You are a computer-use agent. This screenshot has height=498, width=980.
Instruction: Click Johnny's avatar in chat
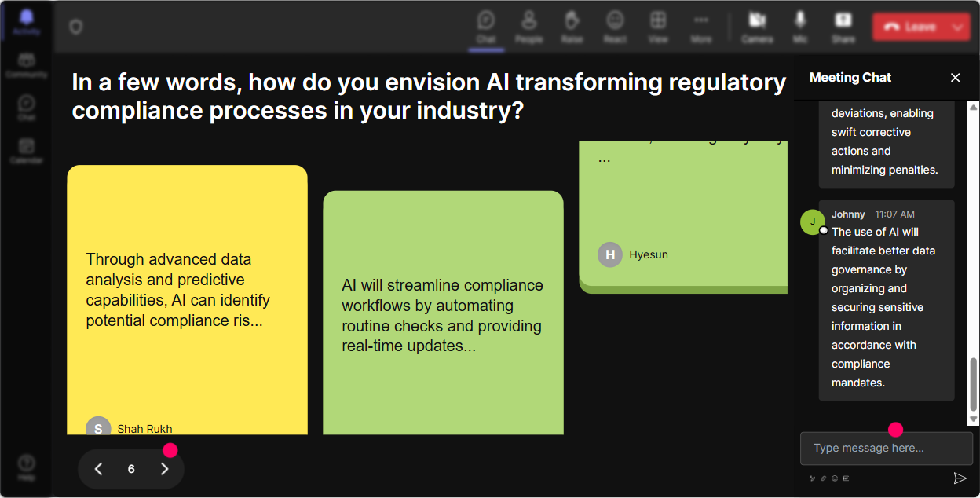click(812, 222)
